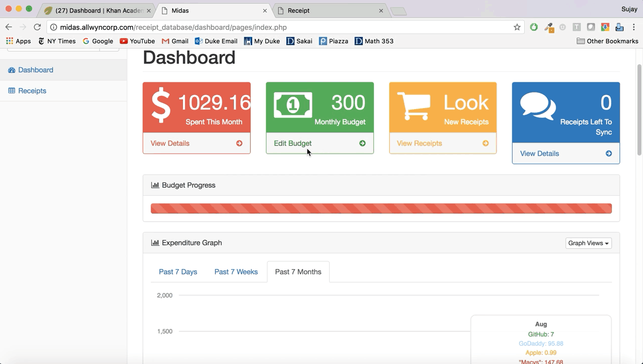Open the Duke Email bookmark

tap(216, 41)
